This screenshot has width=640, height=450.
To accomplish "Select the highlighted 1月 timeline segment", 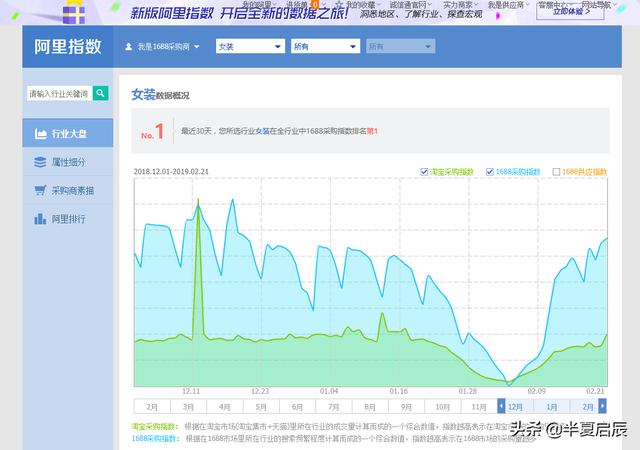I will (x=551, y=407).
